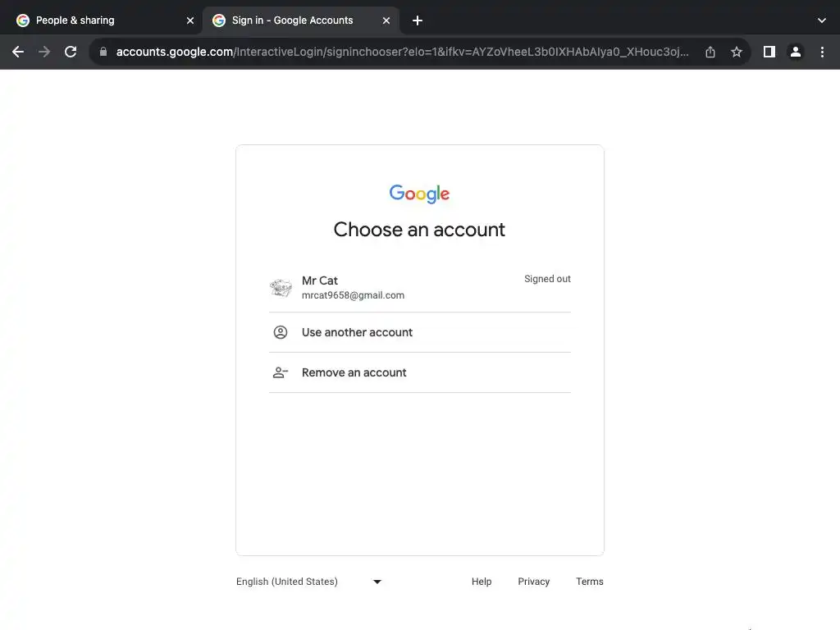
Task: Open the Chrome profile avatar icon
Action: [795, 52]
